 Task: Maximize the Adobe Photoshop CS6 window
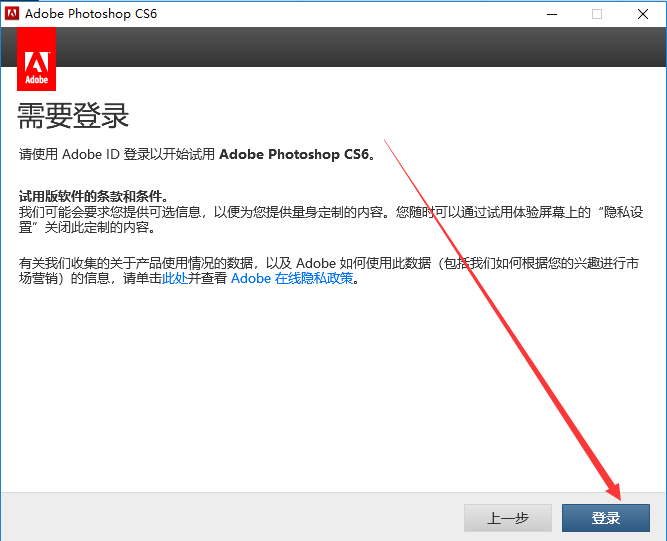point(597,14)
